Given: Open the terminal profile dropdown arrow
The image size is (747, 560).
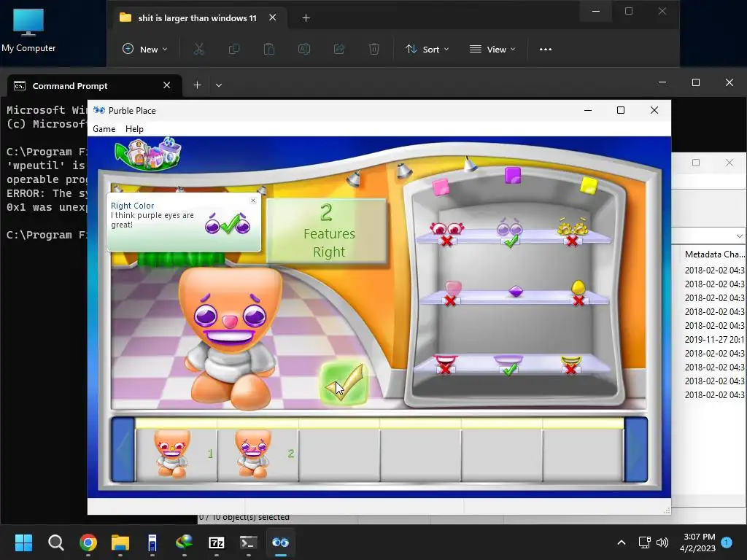Looking at the screenshot, I should click(x=219, y=85).
